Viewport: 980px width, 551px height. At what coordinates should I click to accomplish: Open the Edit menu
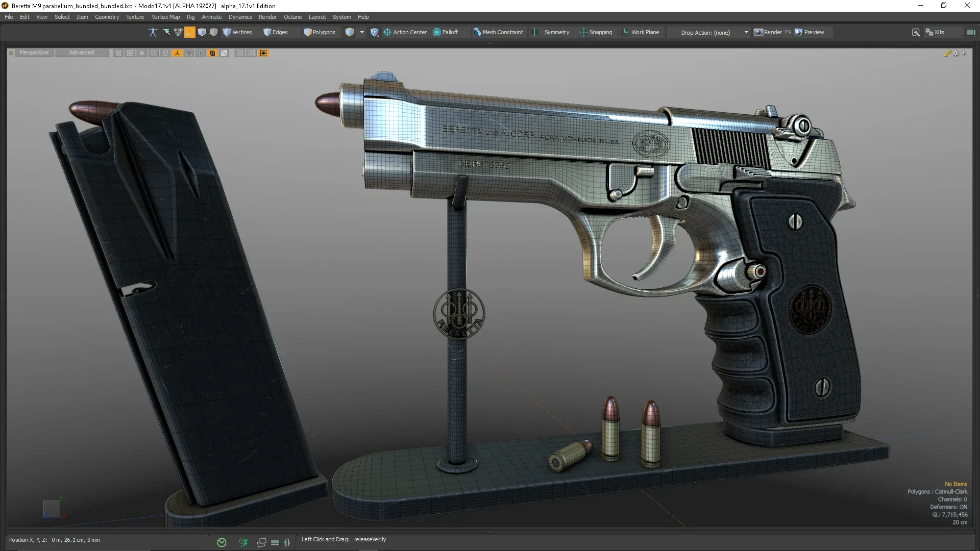(24, 17)
